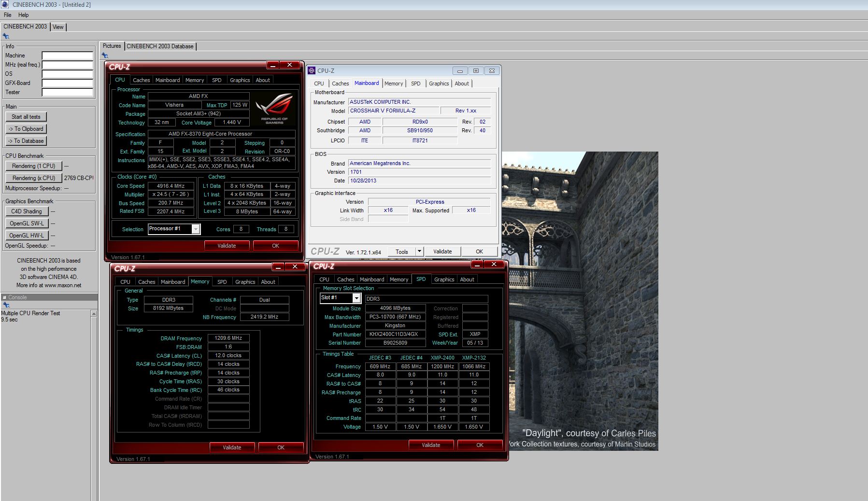Click the Model CROSSHAIR V FORMULA-Z field
Viewport: 868px width, 501px height.
[393, 111]
